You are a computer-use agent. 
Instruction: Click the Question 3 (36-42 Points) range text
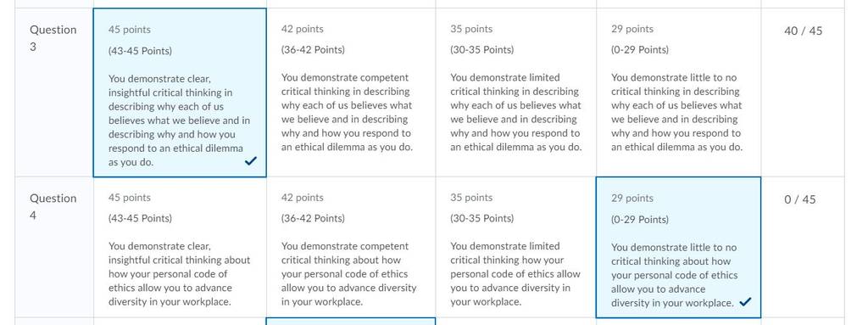(313, 50)
